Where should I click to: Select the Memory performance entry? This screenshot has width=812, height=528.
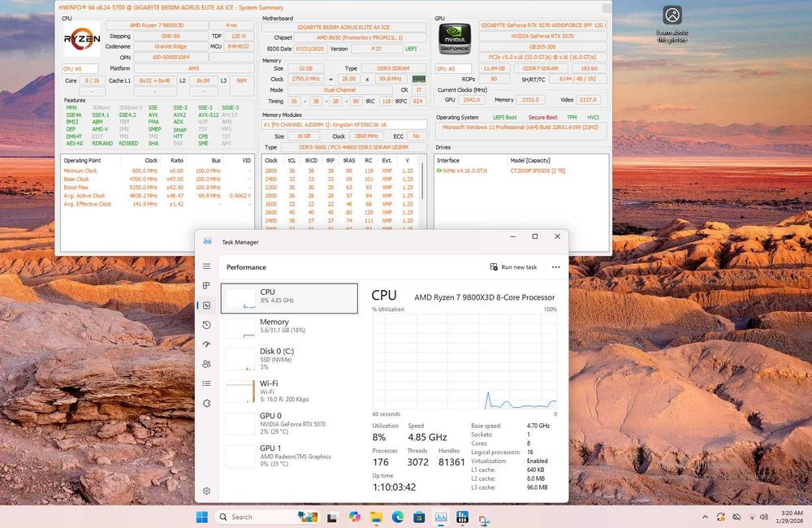pyautogui.click(x=289, y=327)
